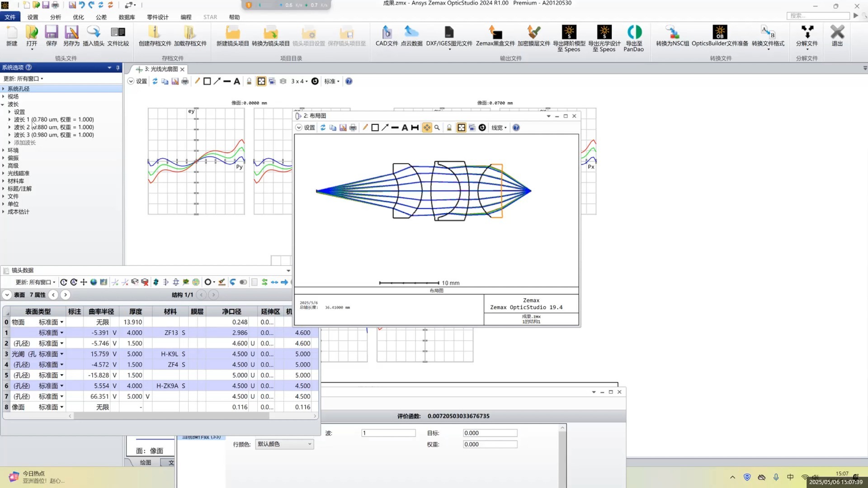Toggle the lock icon in layout toolbar

tap(449, 128)
